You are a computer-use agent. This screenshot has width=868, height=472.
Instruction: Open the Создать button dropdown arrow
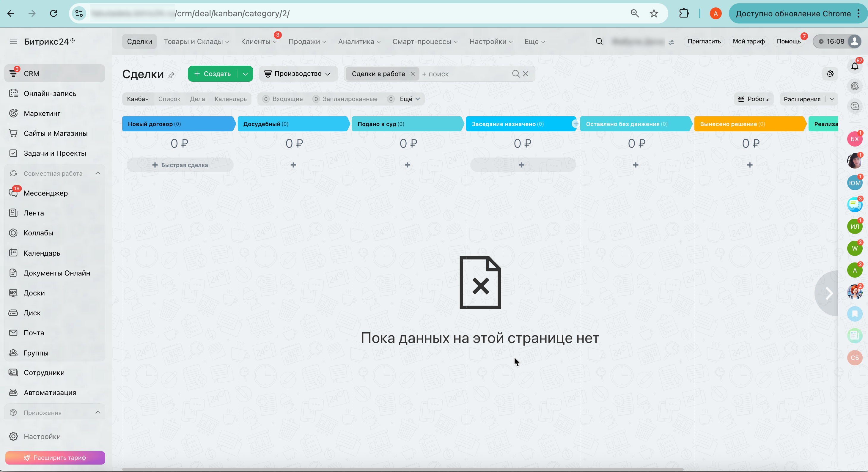click(x=245, y=74)
